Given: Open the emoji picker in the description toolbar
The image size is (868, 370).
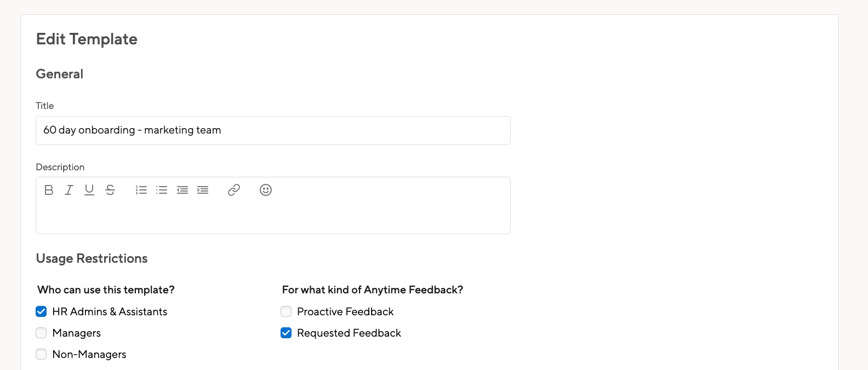Looking at the screenshot, I should [x=266, y=190].
